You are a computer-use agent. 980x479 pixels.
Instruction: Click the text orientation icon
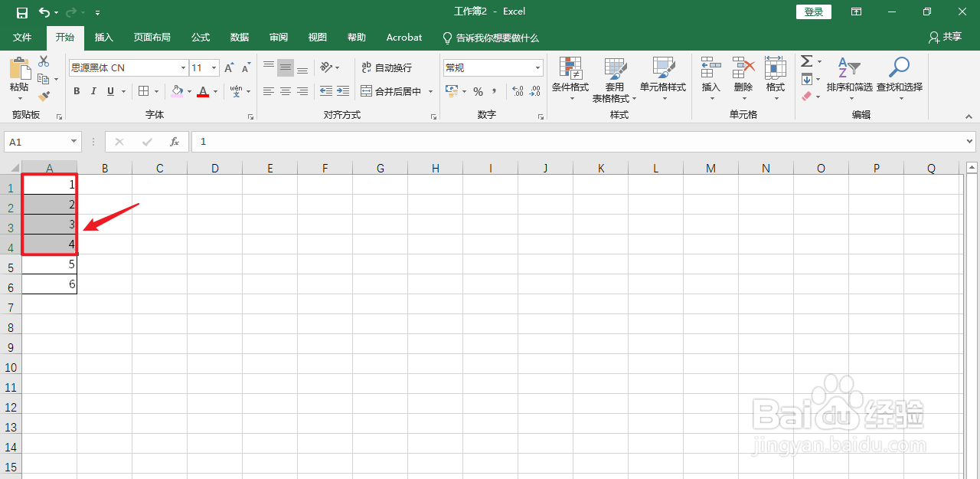[x=326, y=67]
